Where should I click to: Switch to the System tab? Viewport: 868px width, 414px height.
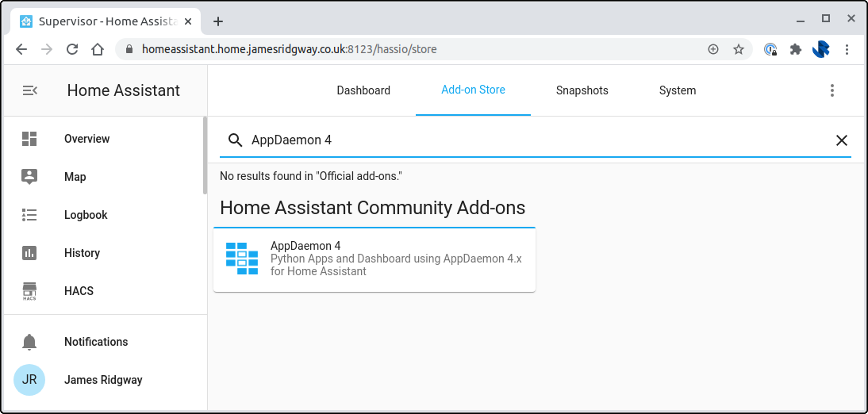(x=678, y=90)
